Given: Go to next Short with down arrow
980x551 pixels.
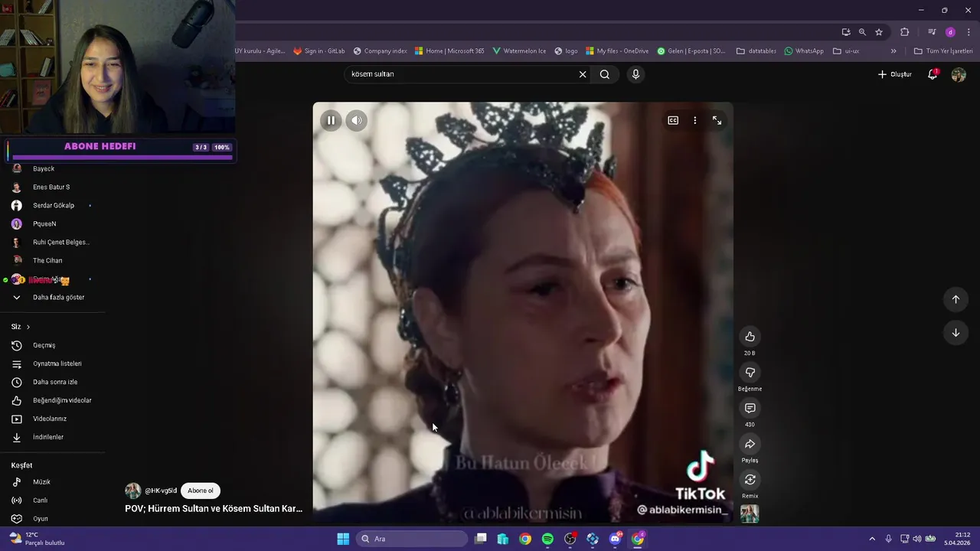Looking at the screenshot, I should (x=955, y=333).
